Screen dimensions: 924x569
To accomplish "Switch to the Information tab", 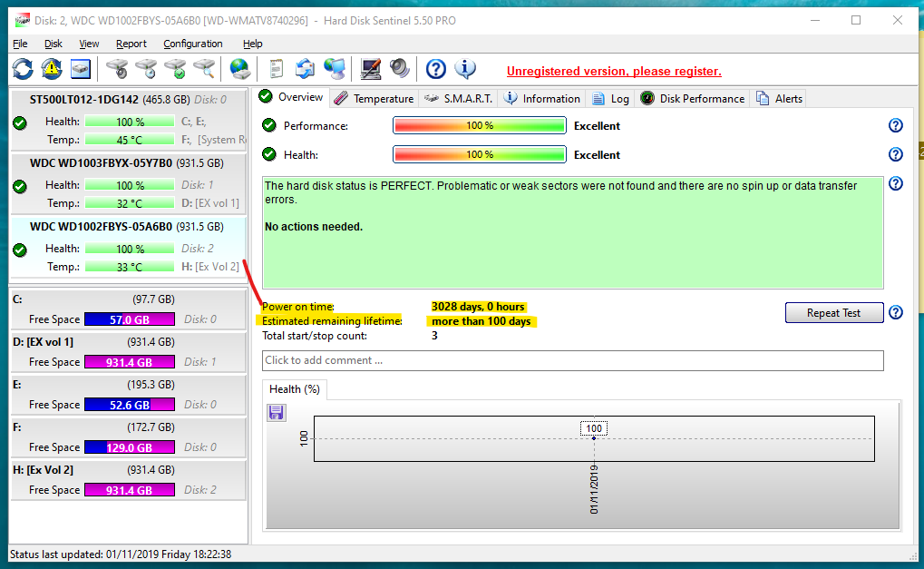I will (x=542, y=99).
